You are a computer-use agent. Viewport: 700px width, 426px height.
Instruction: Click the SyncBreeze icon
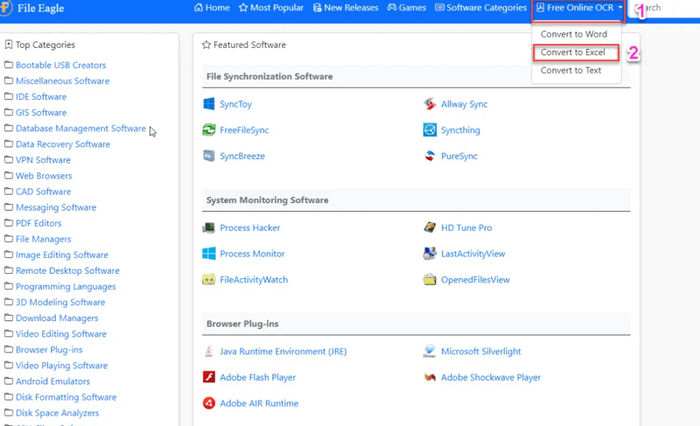[208, 156]
